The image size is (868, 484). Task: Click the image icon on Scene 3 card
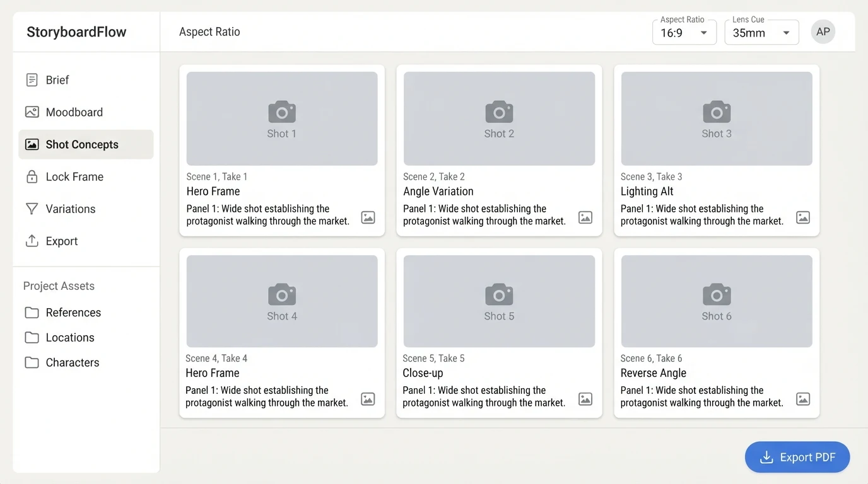coord(803,217)
